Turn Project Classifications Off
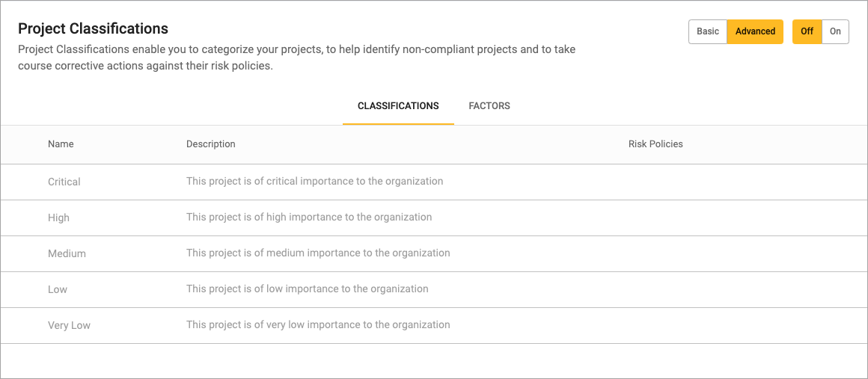 coord(807,31)
